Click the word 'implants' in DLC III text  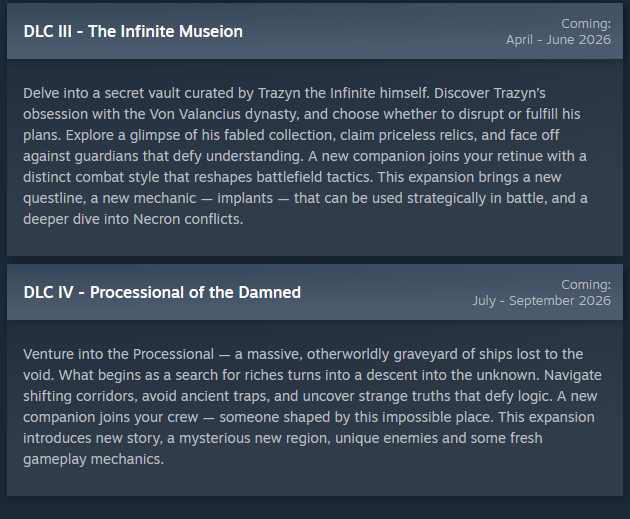tap(245, 198)
